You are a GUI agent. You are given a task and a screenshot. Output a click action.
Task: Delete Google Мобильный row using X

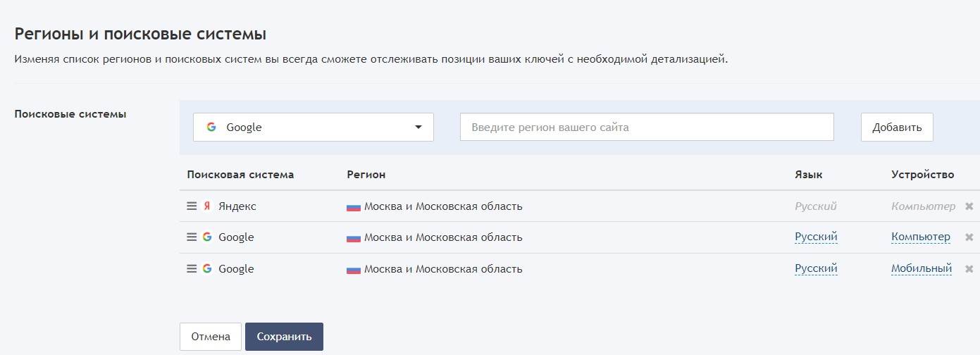click(969, 269)
